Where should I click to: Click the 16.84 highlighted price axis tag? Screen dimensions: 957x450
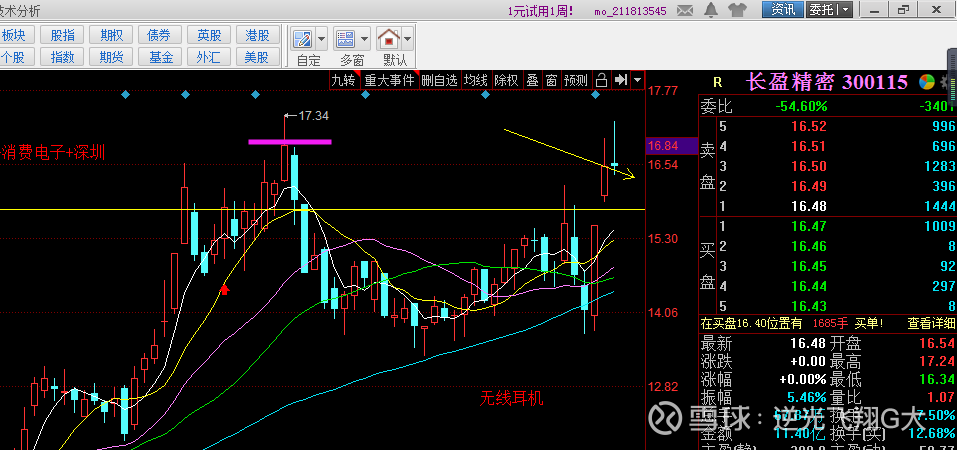pos(671,145)
